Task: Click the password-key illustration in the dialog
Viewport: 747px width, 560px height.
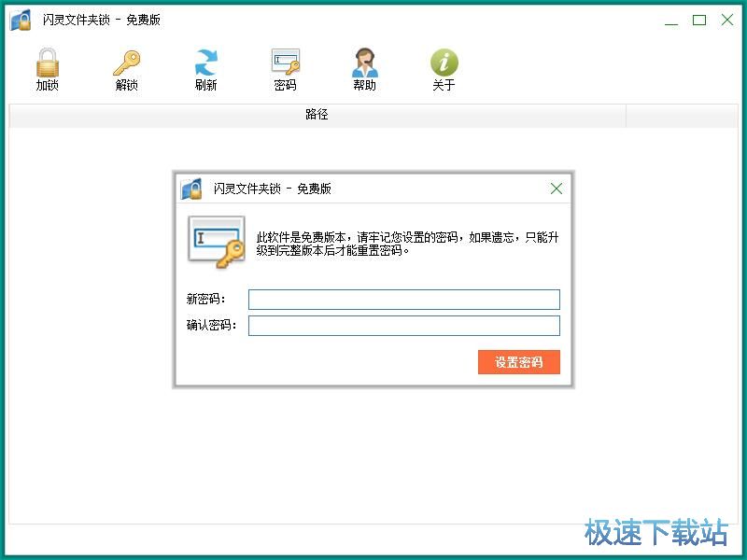Action: tap(217, 243)
